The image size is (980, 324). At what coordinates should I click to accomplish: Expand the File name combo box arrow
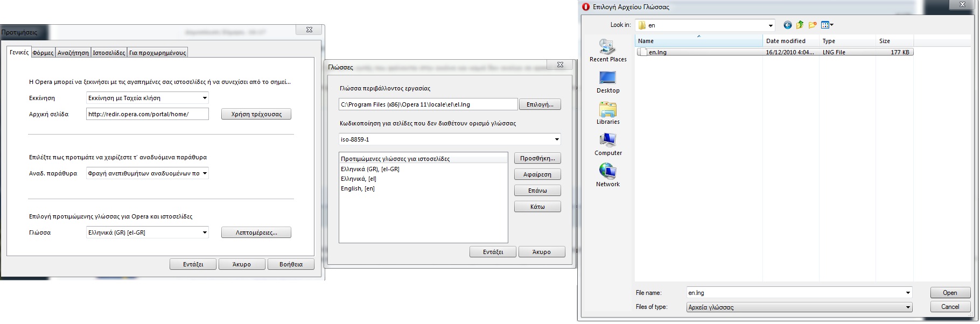point(908,293)
